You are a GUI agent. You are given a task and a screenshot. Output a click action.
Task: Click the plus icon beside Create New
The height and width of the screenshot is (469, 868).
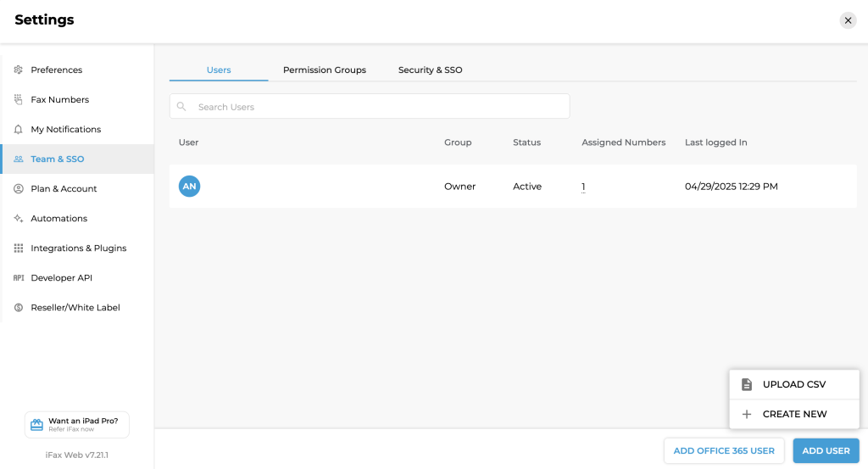pyautogui.click(x=747, y=414)
